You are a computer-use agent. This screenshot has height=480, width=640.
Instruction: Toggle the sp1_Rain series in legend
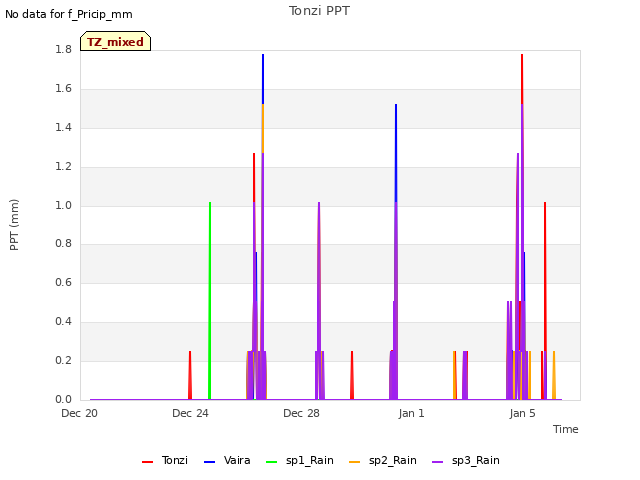tap(300, 460)
